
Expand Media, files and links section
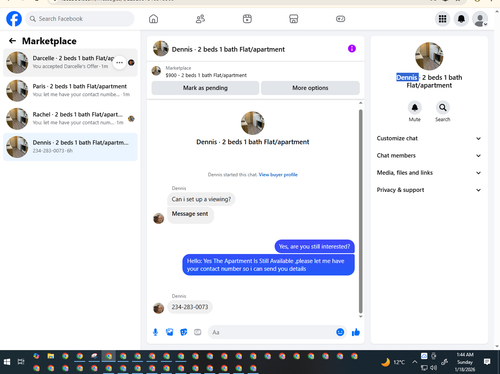point(429,173)
